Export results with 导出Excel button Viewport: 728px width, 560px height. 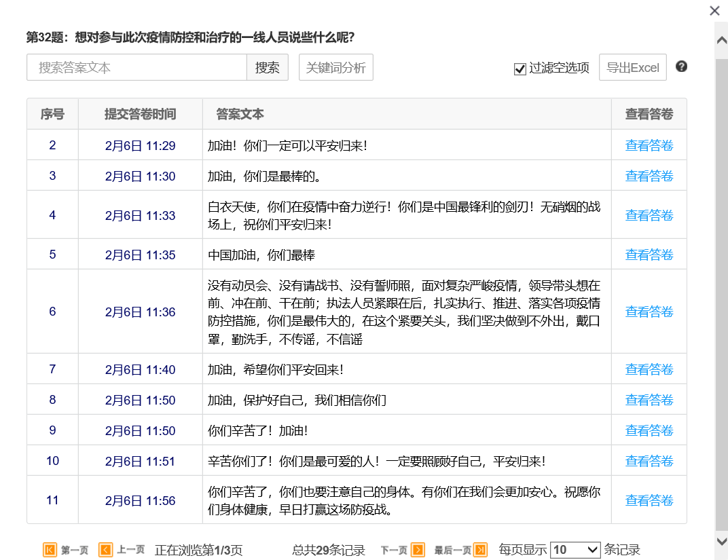click(x=632, y=68)
